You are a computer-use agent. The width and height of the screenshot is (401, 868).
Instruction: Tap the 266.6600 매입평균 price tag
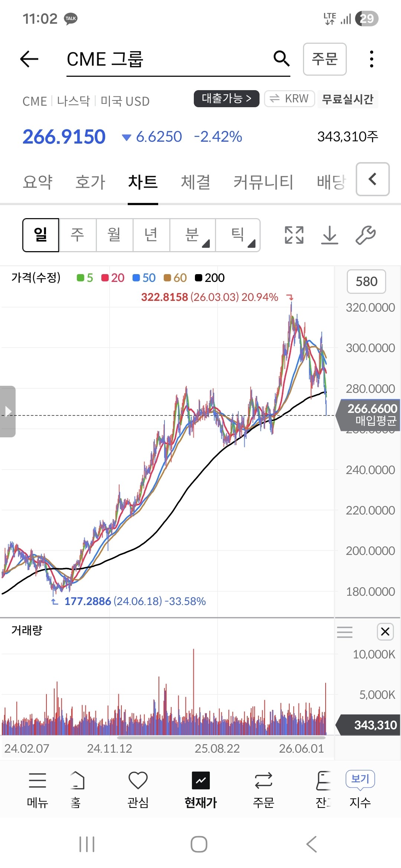click(368, 415)
